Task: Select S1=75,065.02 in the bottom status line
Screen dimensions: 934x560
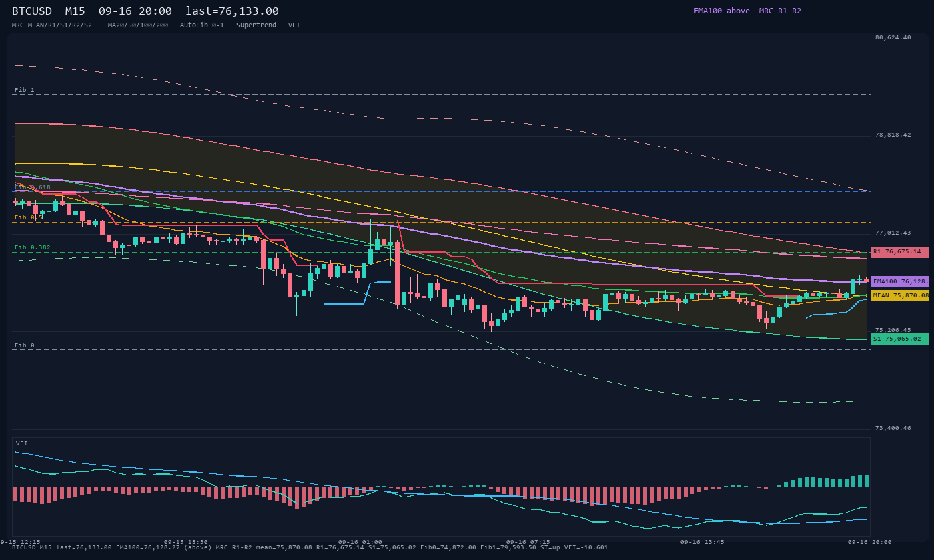Action: 392,547
